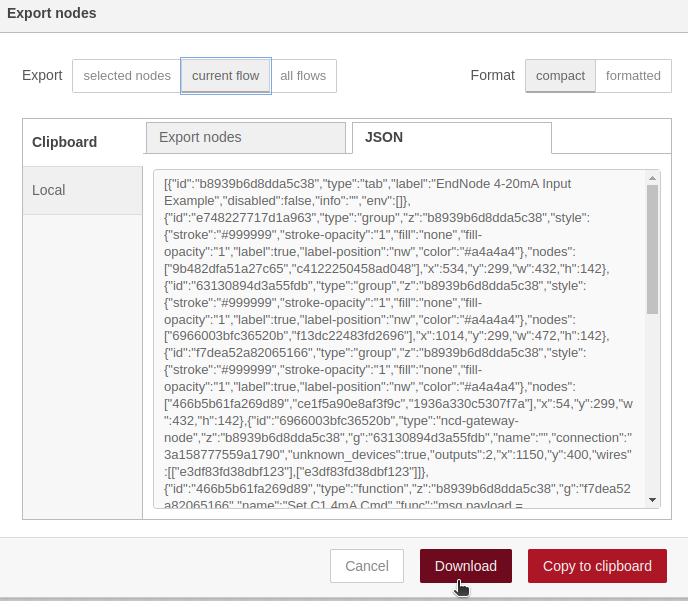688x601 pixels.
Task: Click the 'Export' label text
Action: click(42, 76)
